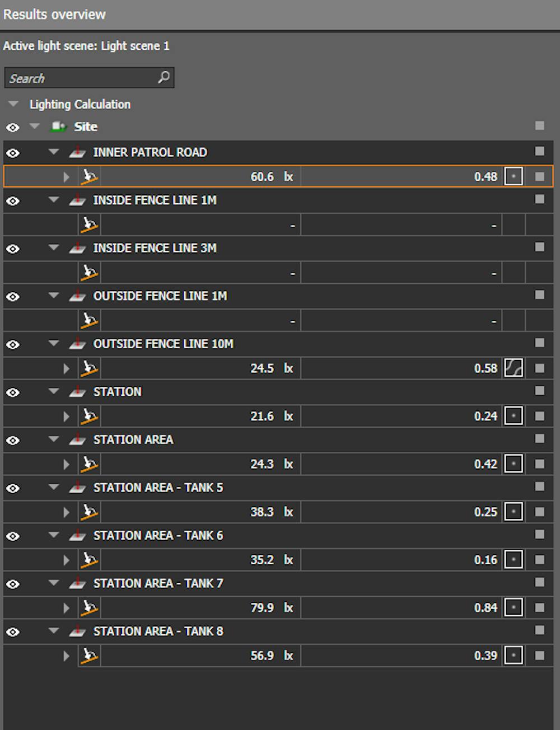Click the INNER PATROL ROAD surface icon
Screen dimensions: 560x730
77,152
